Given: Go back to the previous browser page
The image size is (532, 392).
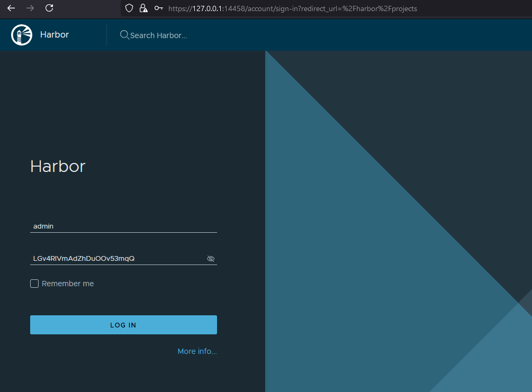Looking at the screenshot, I should [x=11, y=8].
